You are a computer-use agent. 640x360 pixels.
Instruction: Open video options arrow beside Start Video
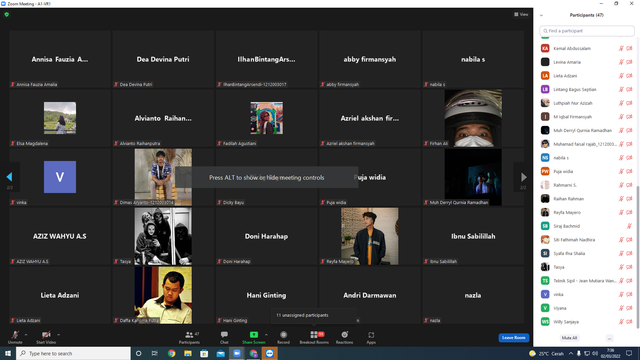click(59, 335)
